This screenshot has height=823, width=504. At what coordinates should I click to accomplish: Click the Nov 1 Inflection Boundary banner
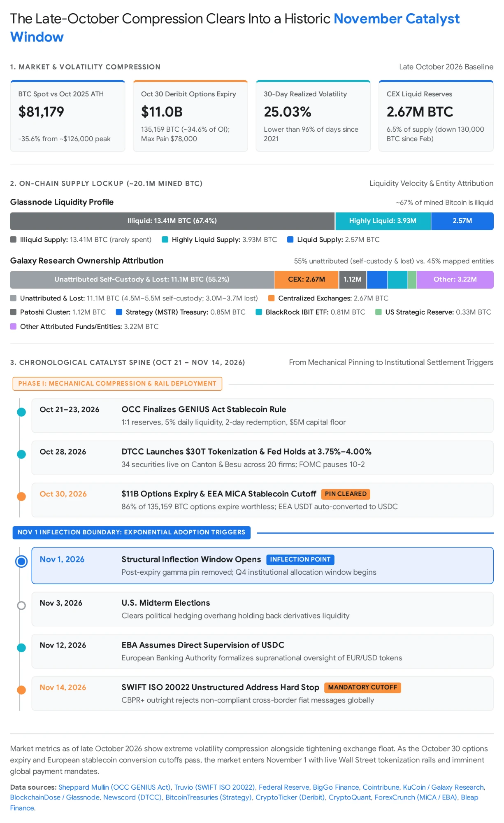(x=131, y=532)
